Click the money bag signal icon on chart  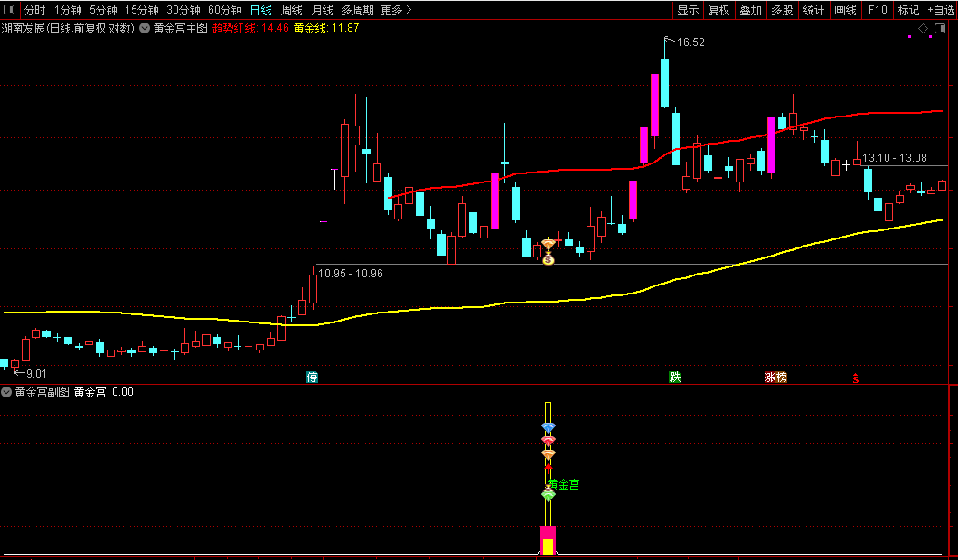tap(549, 259)
